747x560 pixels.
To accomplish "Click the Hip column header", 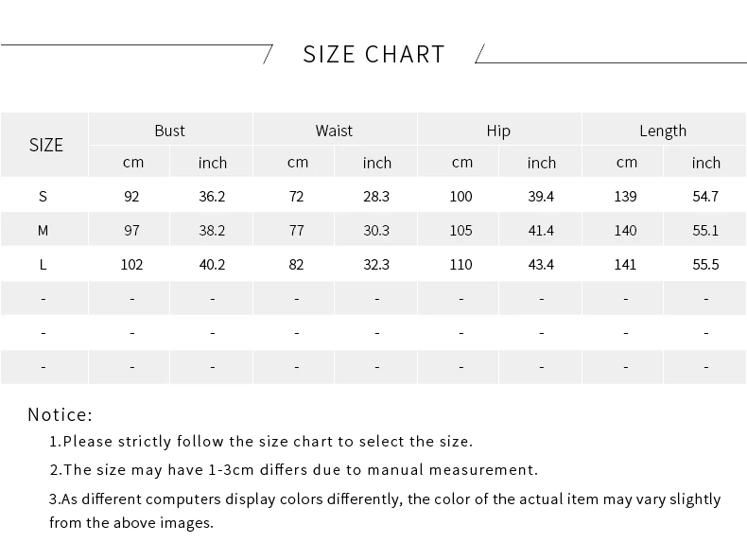I will pos(498,131).
